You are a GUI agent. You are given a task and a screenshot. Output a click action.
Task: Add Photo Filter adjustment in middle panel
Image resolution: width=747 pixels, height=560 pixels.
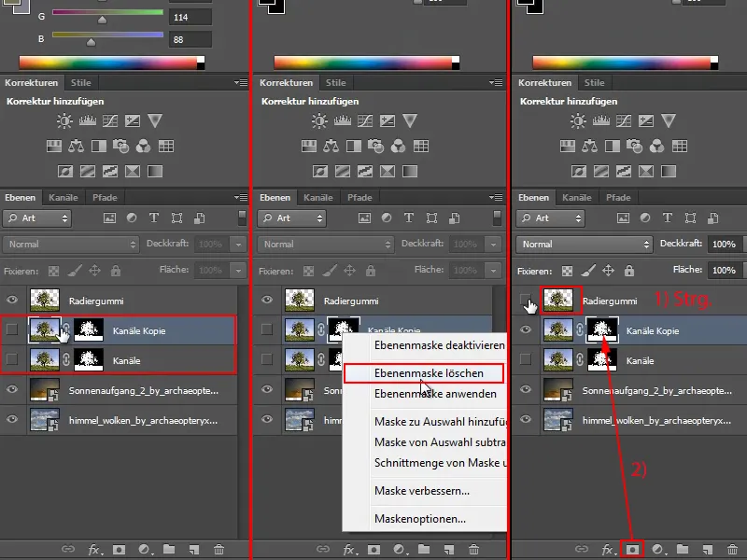(376, 146)
